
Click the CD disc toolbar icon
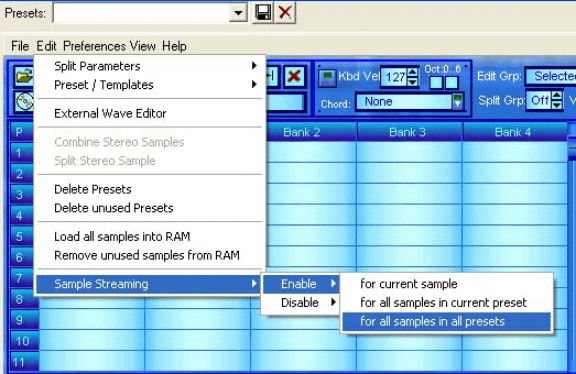[x=24, y=101]
